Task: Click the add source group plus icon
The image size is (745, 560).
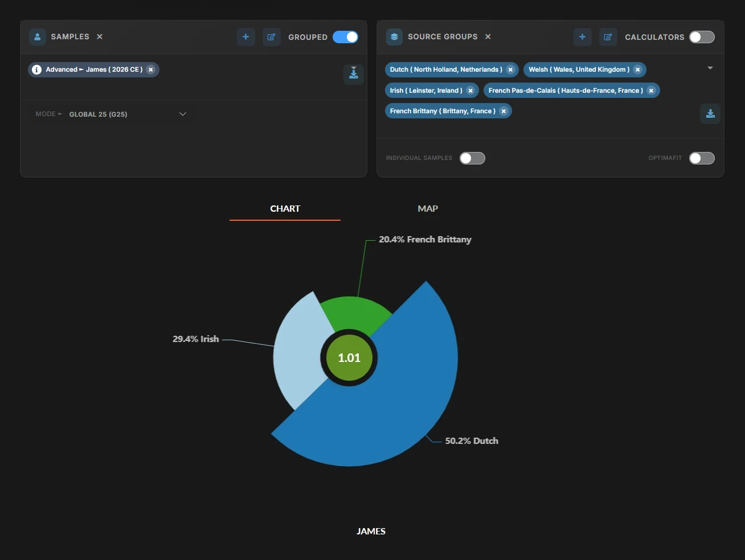Action: 582,37
